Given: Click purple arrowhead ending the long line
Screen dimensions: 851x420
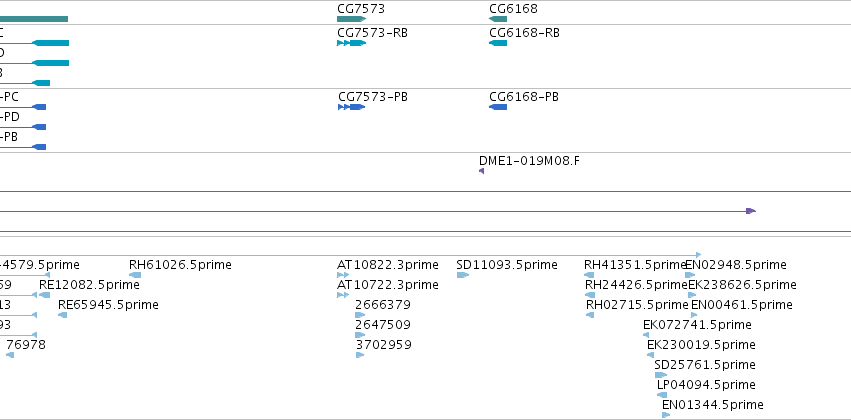Looking at the screenshot, I should pos(751,211).
